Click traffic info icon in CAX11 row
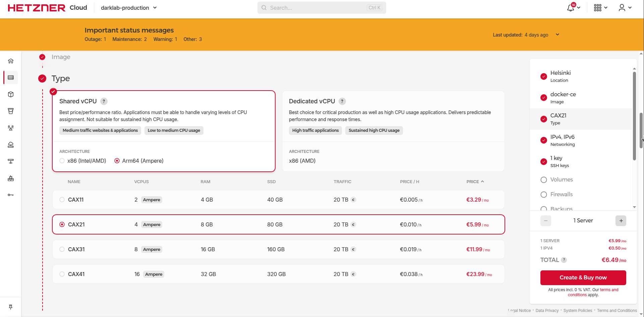 pyautogui.click(x=353, y=200)
